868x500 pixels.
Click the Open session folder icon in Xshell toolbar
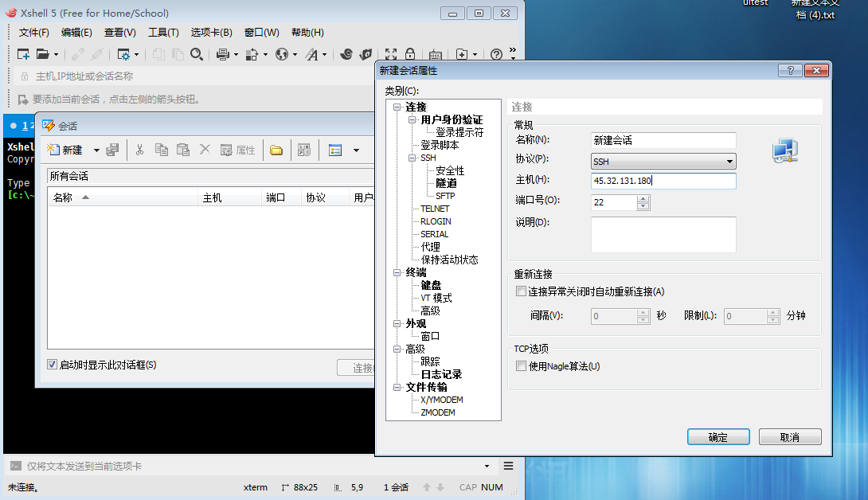pos(43,54)
